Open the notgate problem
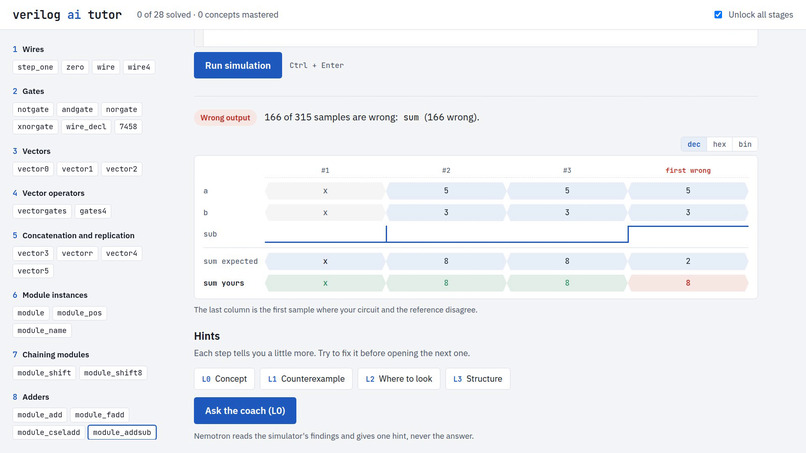Viewport: 806px width, 453px height. [x=33, y=110]
